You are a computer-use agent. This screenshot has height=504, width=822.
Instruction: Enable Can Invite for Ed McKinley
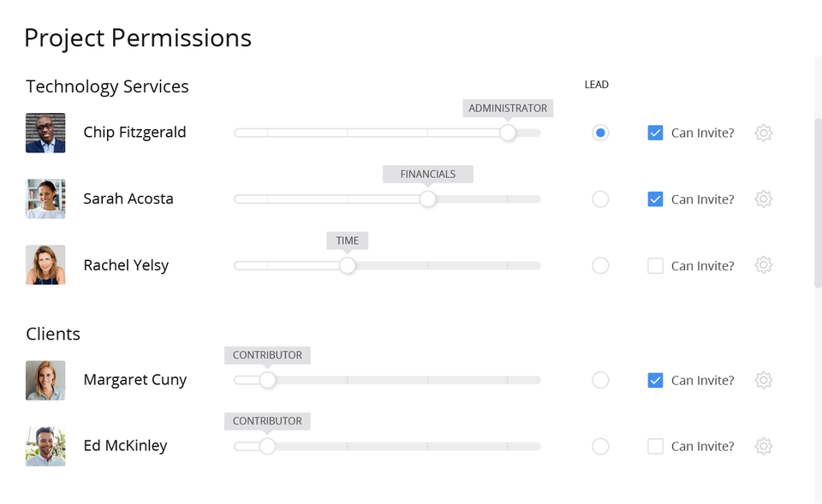pos(655,446)
